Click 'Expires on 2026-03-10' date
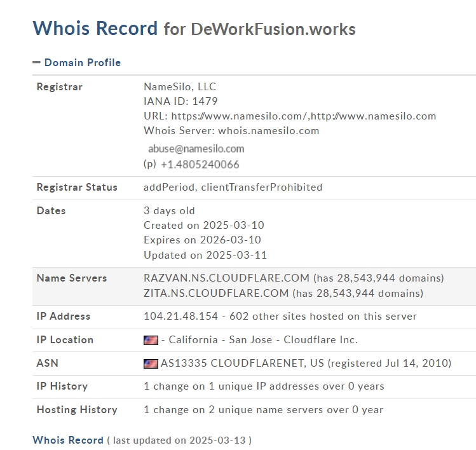476x450 pixels. [x=202, y=240]
